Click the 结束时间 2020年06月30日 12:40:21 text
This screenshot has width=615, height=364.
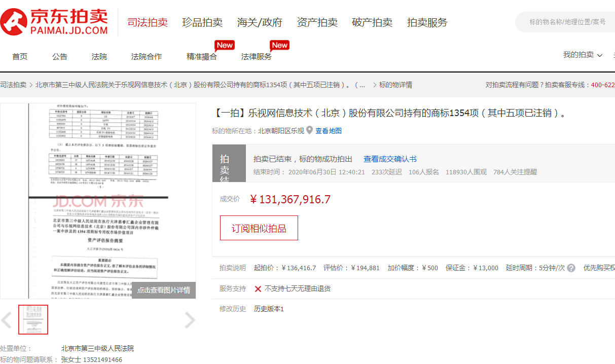309,172
